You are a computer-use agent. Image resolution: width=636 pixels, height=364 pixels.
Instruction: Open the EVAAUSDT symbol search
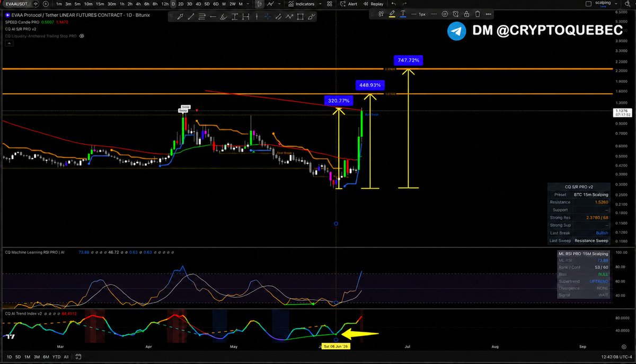[18, 4]
